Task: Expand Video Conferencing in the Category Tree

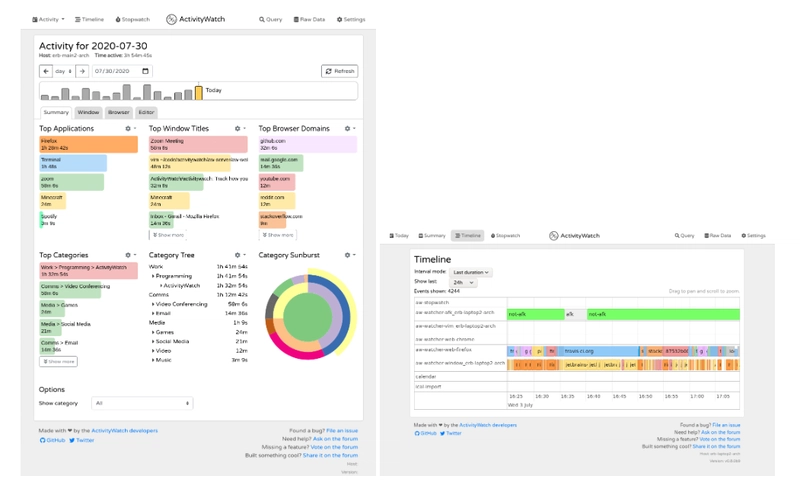Action: (x=153, y=304)
